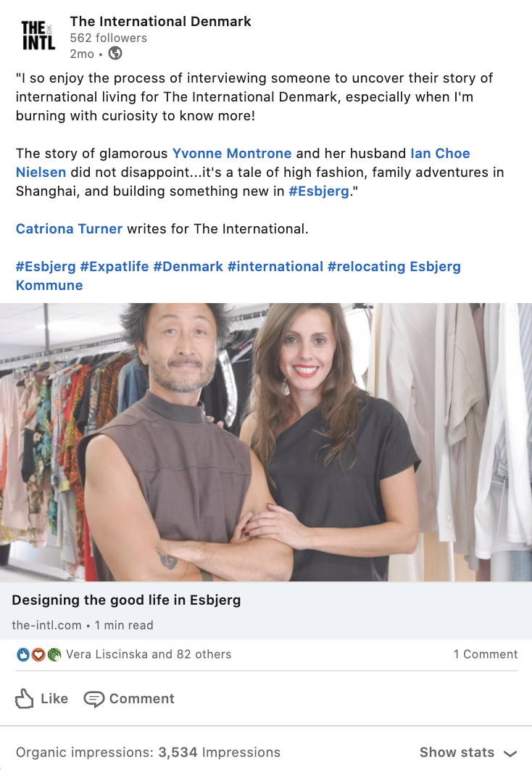Image resolution: width=532 pixels, height=770 pixels.
Task: Open The International Denmark page name
Action: click(160, 22)
